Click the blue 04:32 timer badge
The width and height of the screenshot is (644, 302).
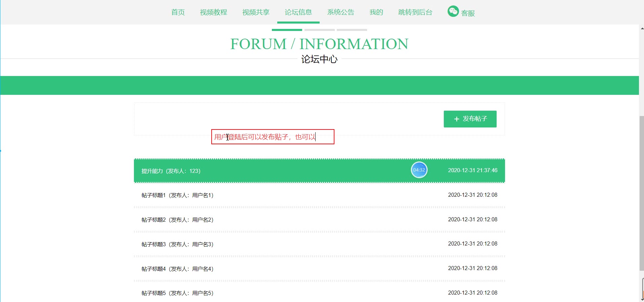coord(419,170)
